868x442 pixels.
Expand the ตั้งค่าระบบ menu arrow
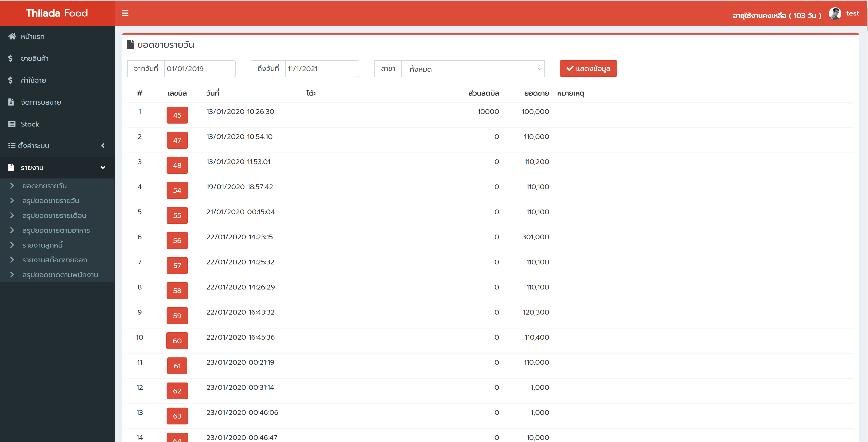click(103, 146)
